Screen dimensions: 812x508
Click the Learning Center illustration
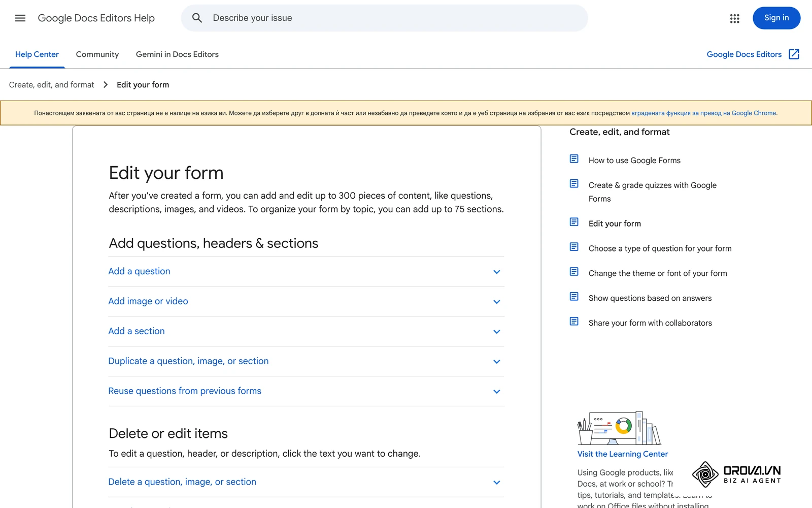[619, 428]
